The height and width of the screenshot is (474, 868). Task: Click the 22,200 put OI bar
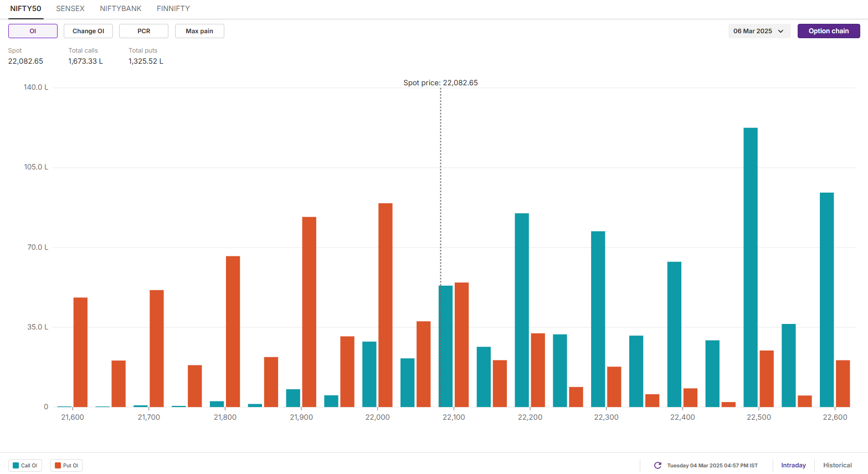tap(538, 370)
